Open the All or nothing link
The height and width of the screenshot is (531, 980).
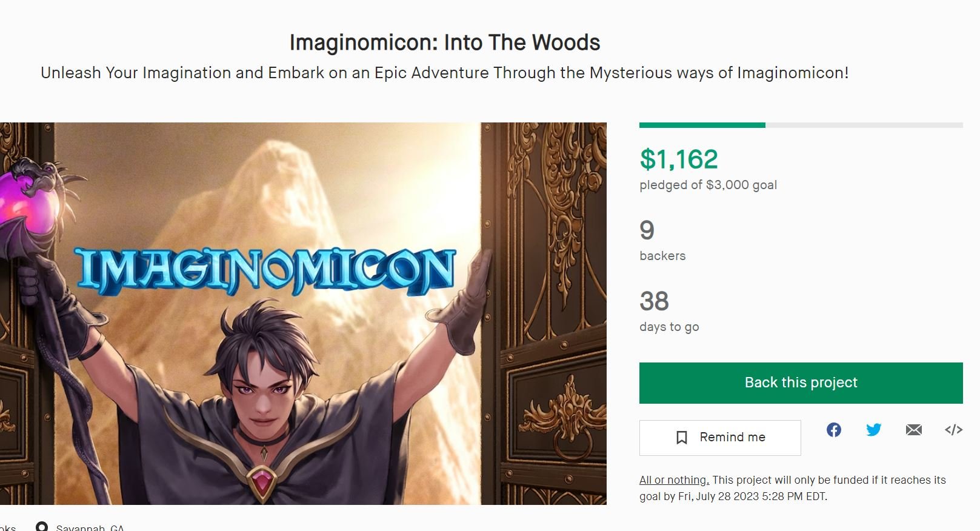[674, 480]
